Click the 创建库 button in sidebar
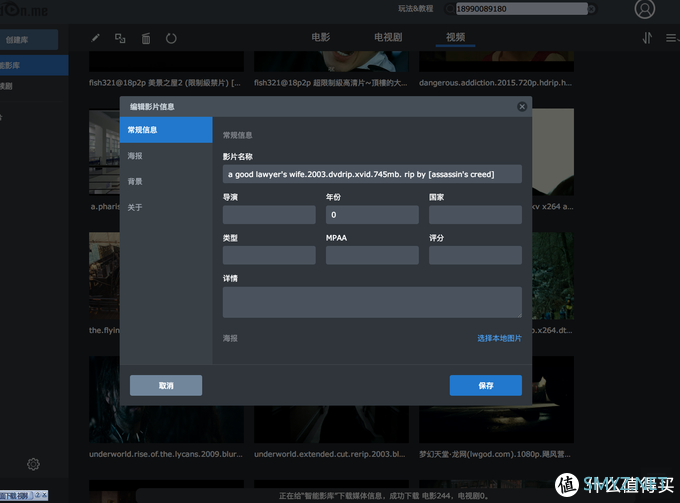The height and width of the screenshot is (503, 680). (x=29, y=41)
